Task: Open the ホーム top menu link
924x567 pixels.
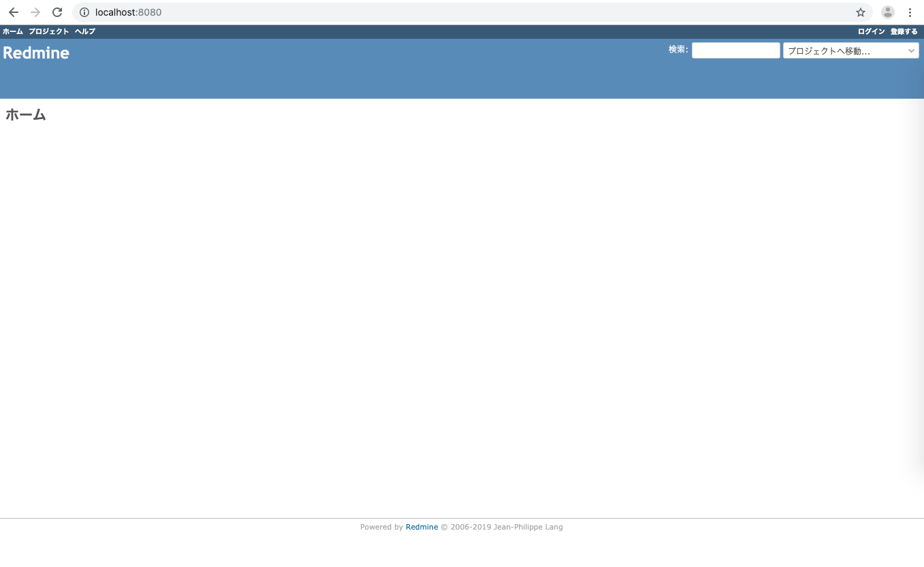Action: (13, 31)
